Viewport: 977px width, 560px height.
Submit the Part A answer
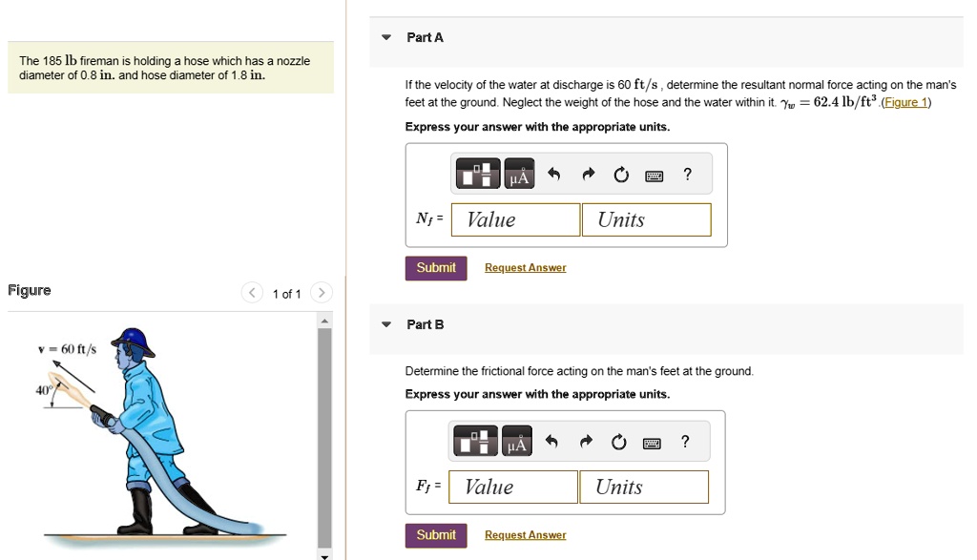(x=436, y=268)
